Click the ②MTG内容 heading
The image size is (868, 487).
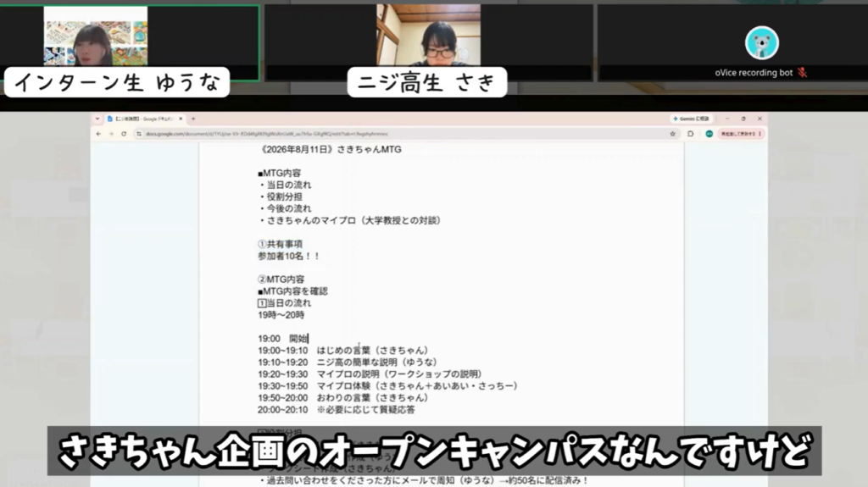281,279
